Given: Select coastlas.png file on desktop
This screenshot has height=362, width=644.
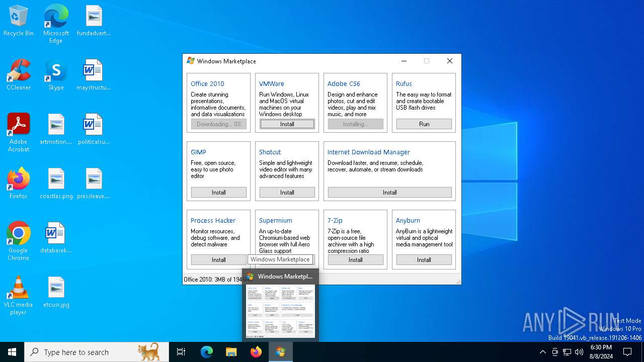Looking at the screenshot, I should [56, 184].
